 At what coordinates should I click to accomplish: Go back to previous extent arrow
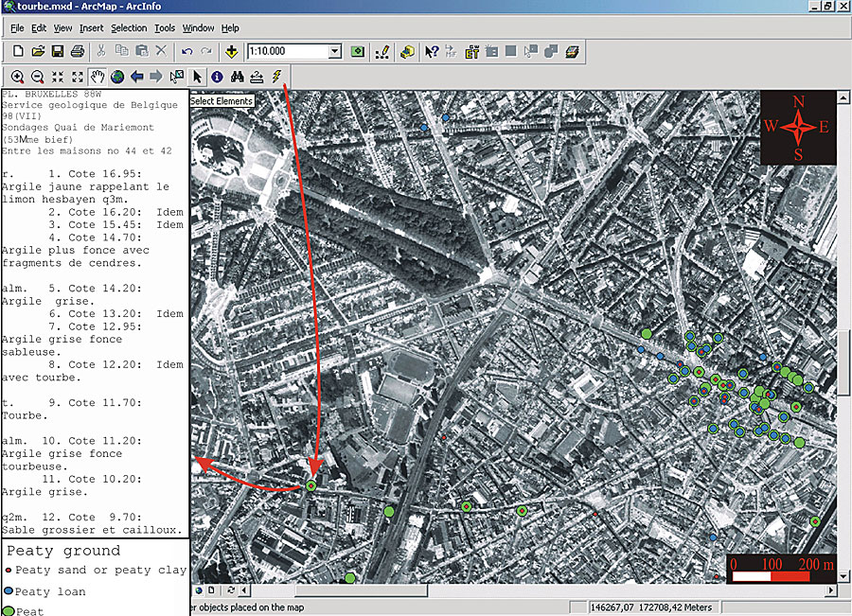(x=137, y=77)
